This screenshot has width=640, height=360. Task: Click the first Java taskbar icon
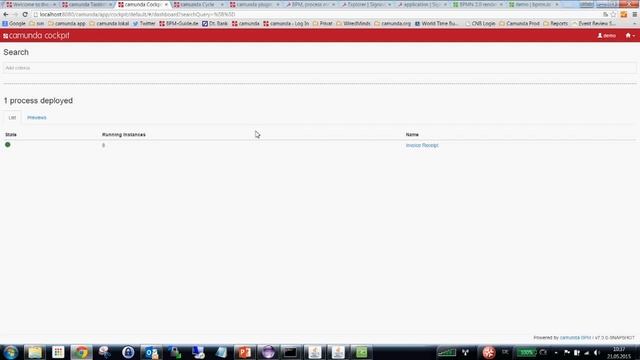315,352
